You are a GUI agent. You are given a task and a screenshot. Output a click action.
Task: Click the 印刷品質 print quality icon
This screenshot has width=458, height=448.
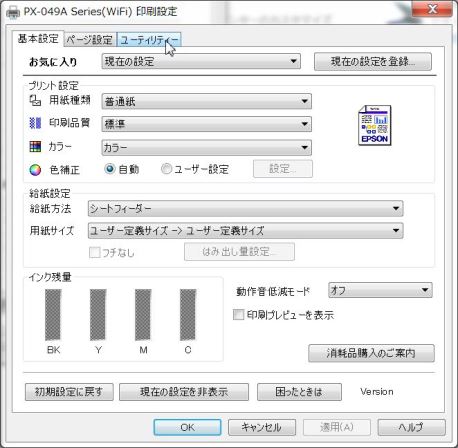[x=35, y=123]
